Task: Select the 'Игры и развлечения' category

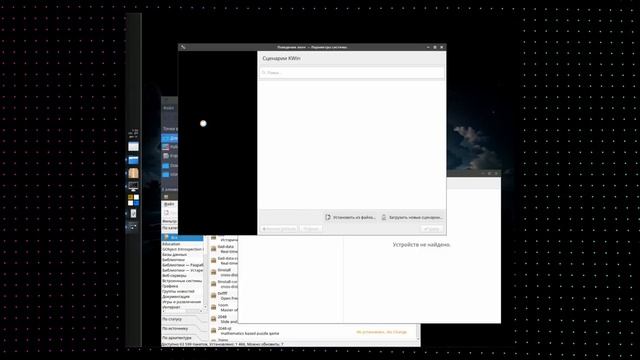Action: (182, 302)
